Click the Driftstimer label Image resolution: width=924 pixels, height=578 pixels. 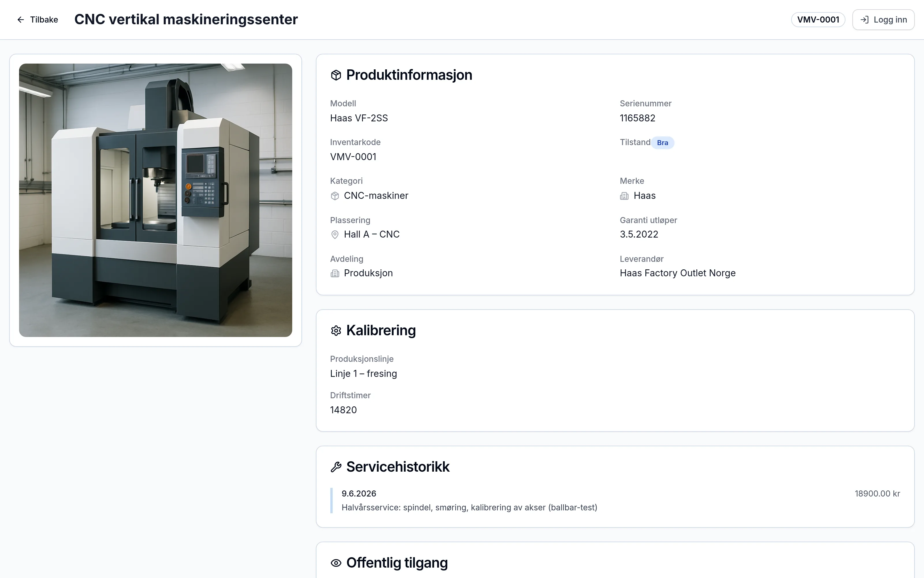point(350,395)
